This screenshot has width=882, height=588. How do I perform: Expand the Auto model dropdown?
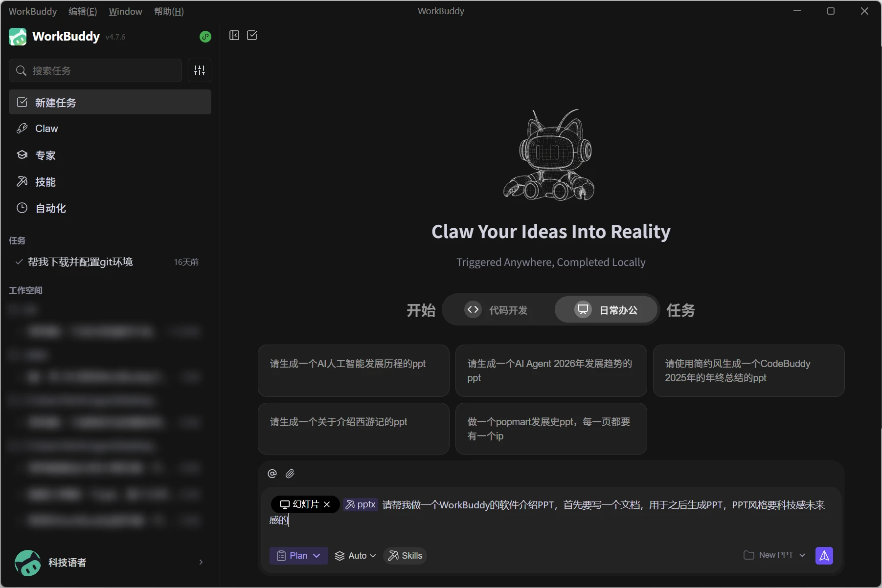click(x=355, y=556)
